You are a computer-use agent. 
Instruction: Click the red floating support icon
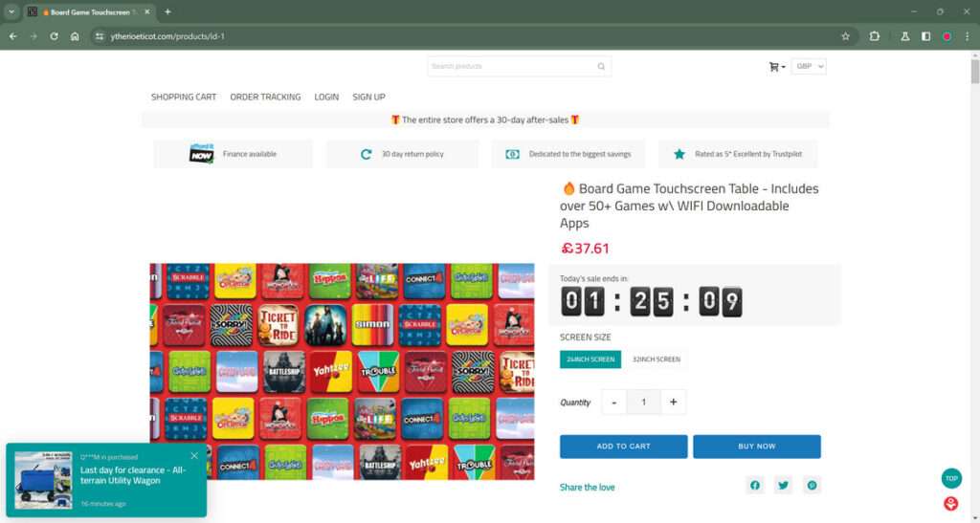951,504
